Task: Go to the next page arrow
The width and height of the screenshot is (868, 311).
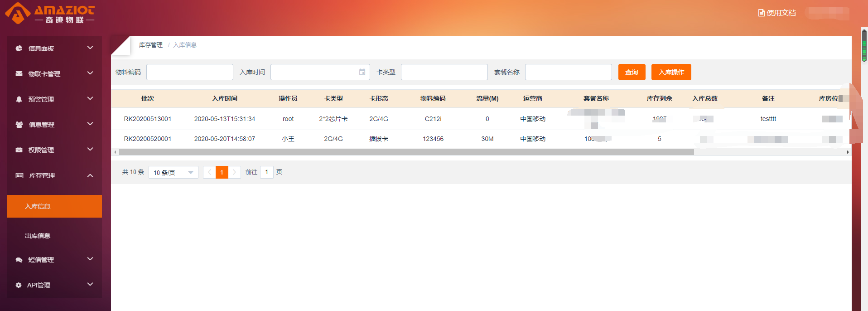Action: click(x=234, y=172)
